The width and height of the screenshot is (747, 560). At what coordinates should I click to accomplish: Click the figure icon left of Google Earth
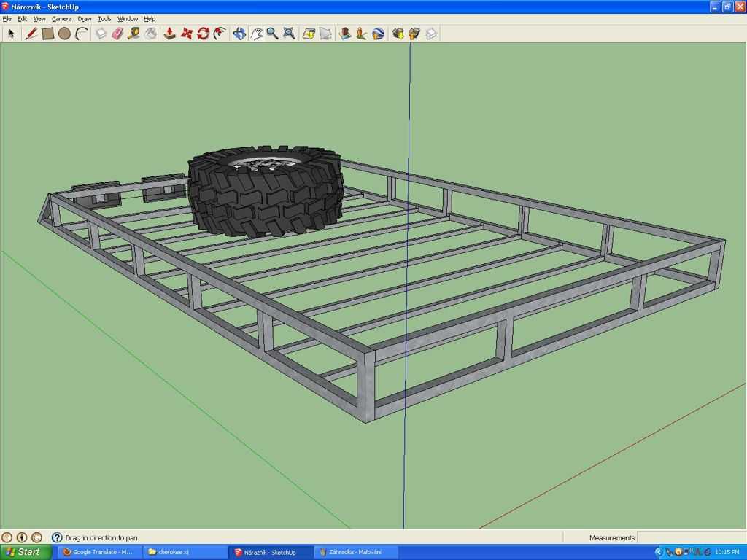click(362, 34)
